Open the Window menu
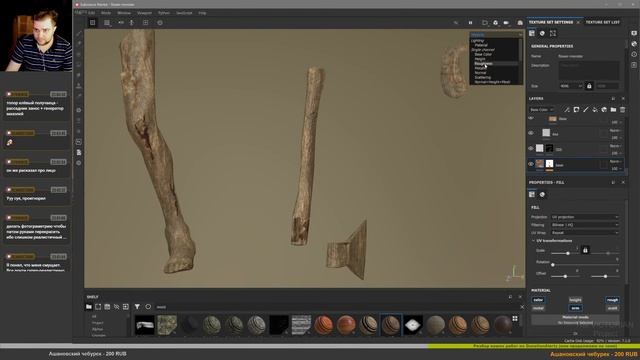The height and width of the screenshot is (360, 640). 124,13
